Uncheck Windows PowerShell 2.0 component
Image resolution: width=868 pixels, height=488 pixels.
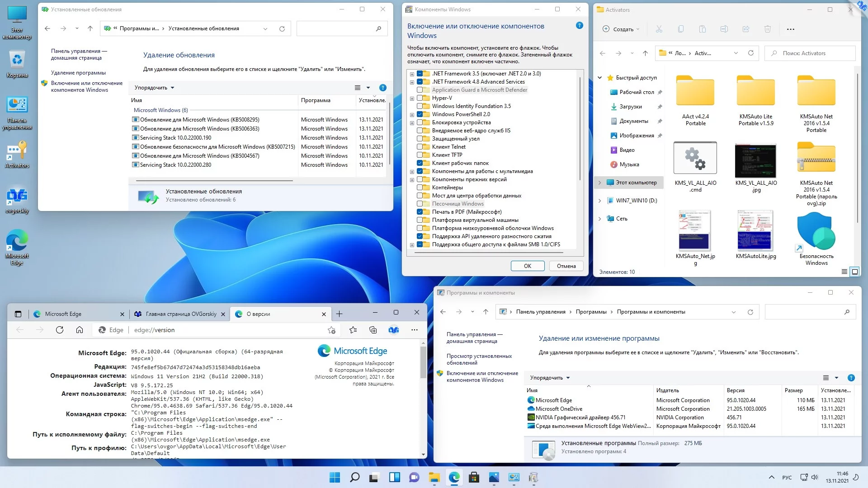pyautogui.click(x=420, y=114)
